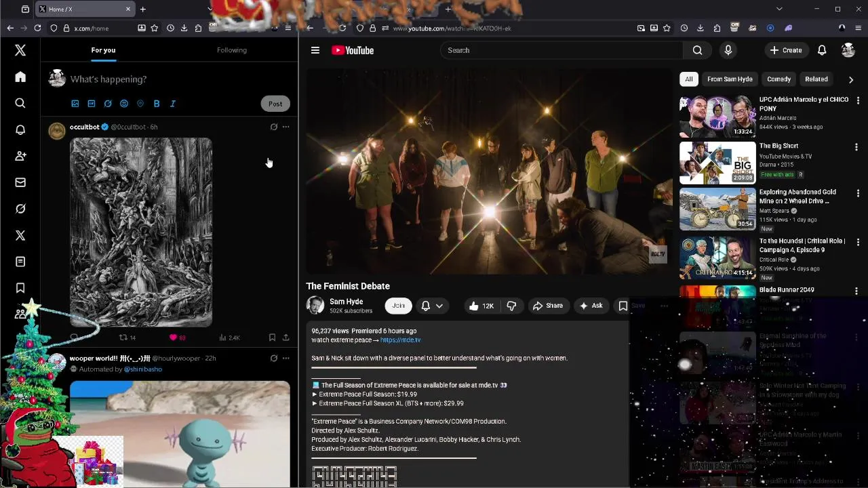The width and height of the screenshot is (868, 488).
Task: Open options for To the Hounds video
Action: [x=858, y=242]
